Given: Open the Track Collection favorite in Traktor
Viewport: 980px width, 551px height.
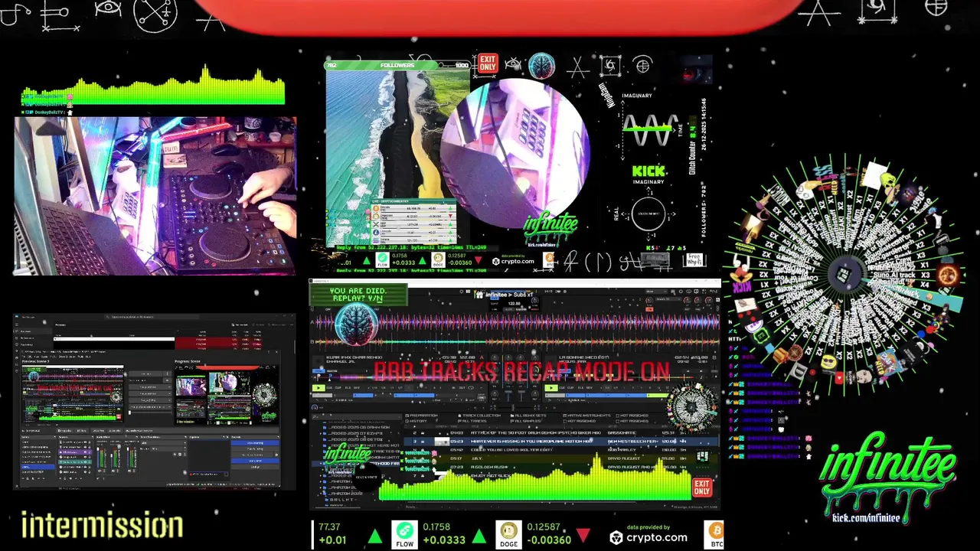Looking at the screenshot, I should [x=480, y=415].
